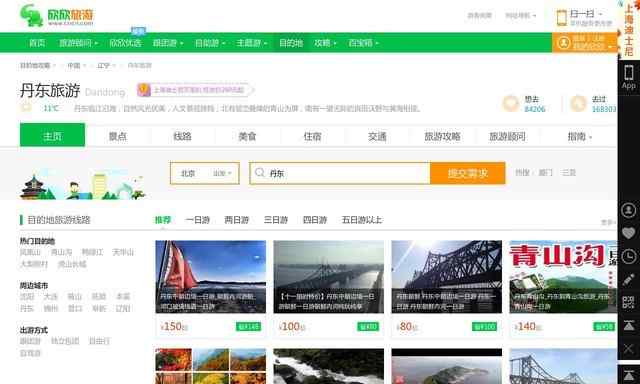The height and width of the screenshot is (384, 640).
Task: Select the 交通 tab
Action: [377, 136]
